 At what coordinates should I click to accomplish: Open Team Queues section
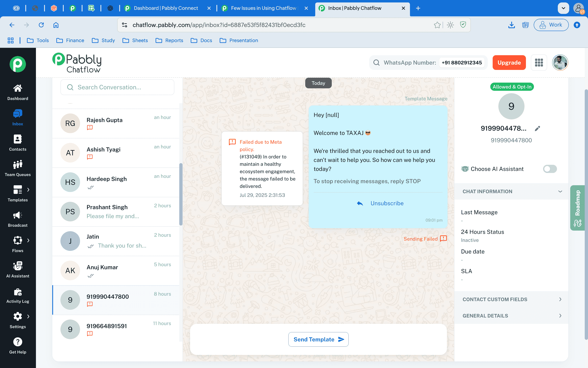[18, 168]
